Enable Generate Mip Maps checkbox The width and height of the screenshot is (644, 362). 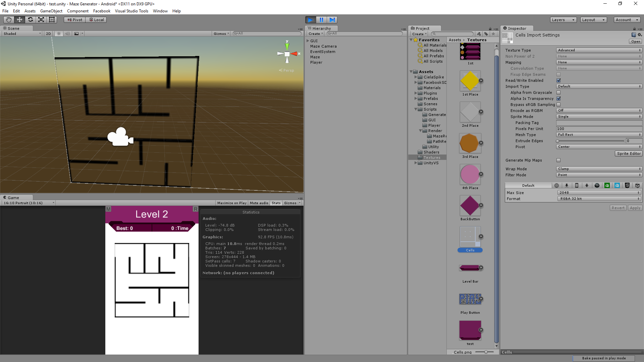558,160
